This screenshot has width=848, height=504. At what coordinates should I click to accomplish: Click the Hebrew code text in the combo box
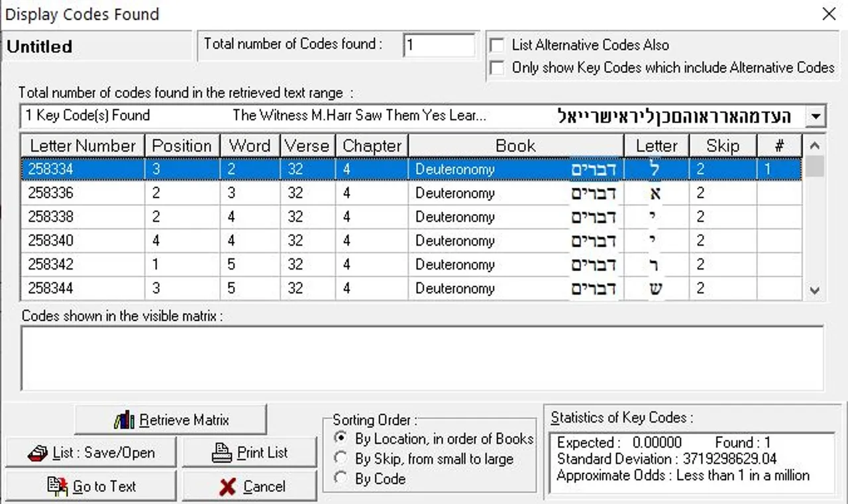pos(674,117)
